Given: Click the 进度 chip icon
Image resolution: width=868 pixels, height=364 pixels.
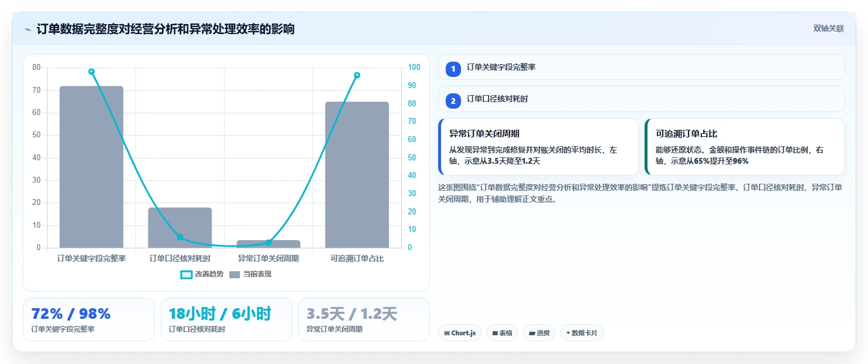Looking at the screenshot, I should tap(532, 333).
